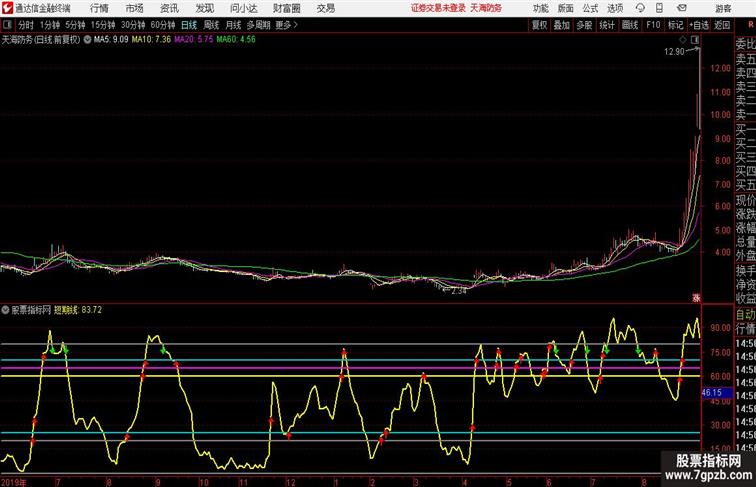Viewport: 756px width, 487px height.
Task: Switch to 60分钟 period
Action: pos(162,25)
